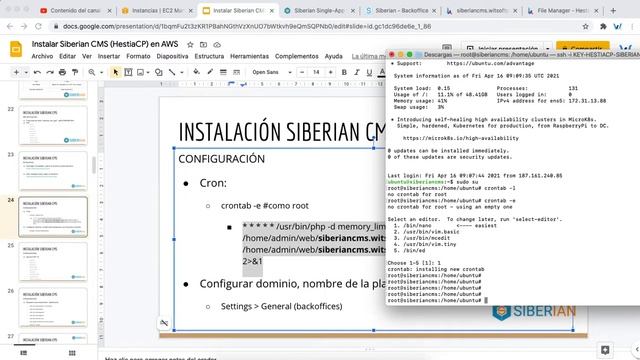Open new slide layout dropdown arrow
Viewport: 640px width, 360px height.
pos(26,72)
